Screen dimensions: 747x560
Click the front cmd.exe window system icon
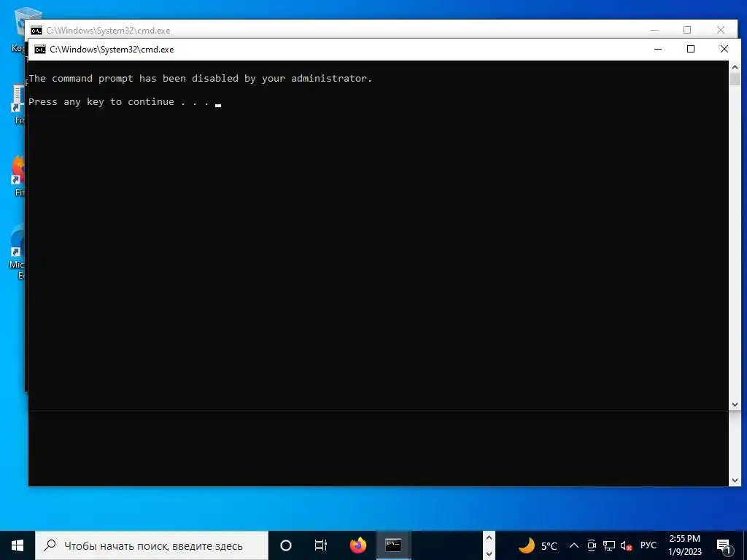(40, 50)
